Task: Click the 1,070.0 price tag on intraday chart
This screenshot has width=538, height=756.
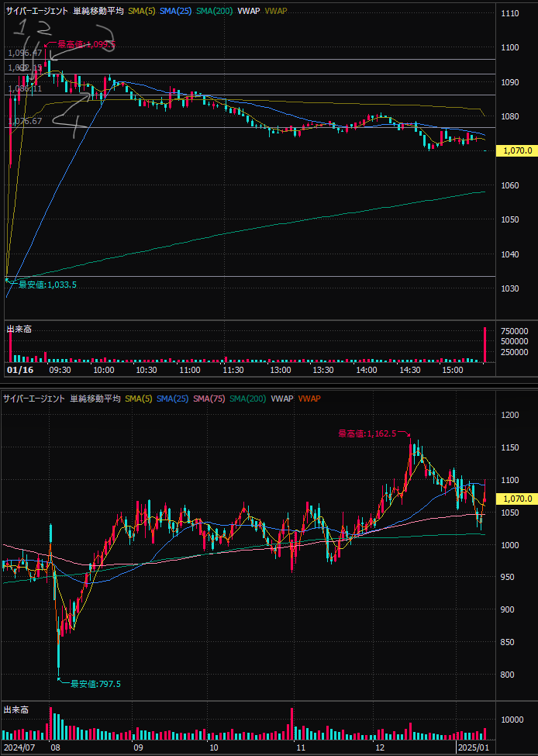Action: pyautogui.click(x=517, y=151)
